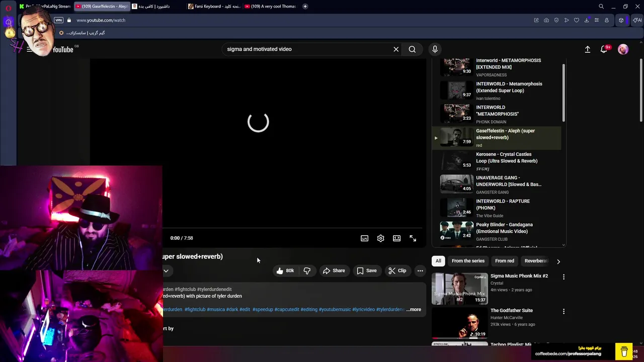Screen dimensions: 644x362
Task: Open options for The Godfather Suite
Action: pos(563,312)
